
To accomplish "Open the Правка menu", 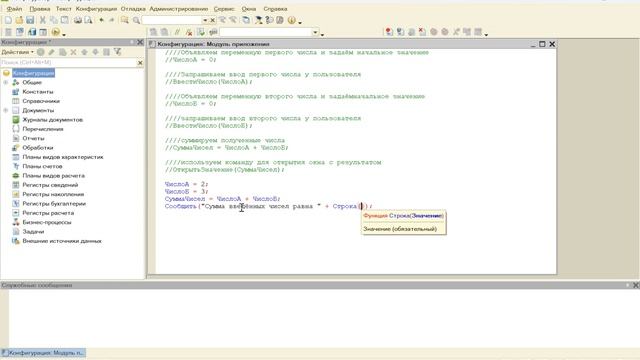I will pyautogui.click(x=40, y=9).
